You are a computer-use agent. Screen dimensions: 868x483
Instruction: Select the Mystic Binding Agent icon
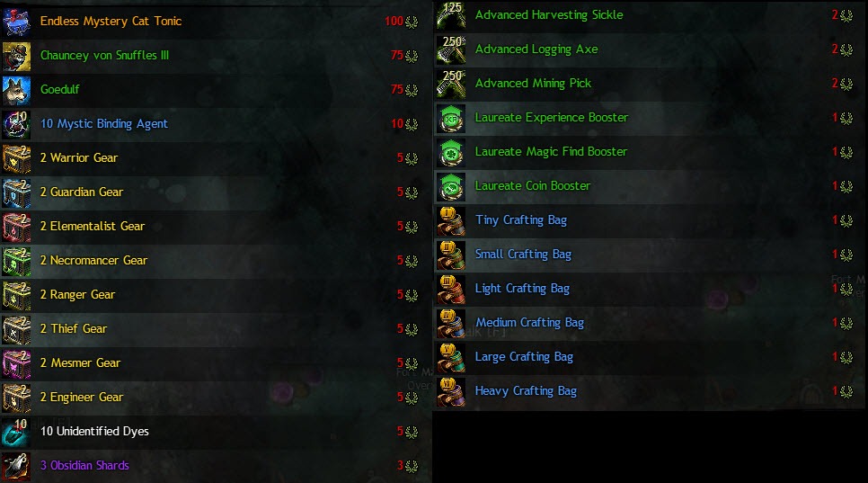[x=16, y=124]
